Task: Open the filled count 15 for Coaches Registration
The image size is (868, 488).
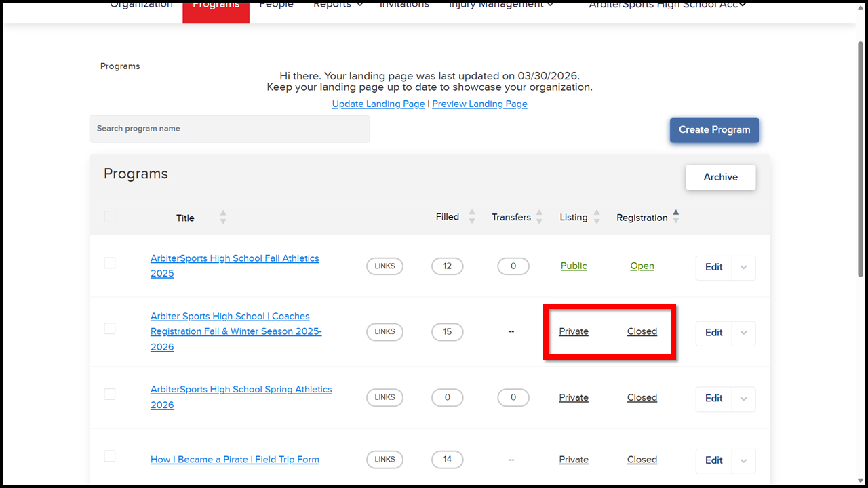Action: [x=448, y=332]
